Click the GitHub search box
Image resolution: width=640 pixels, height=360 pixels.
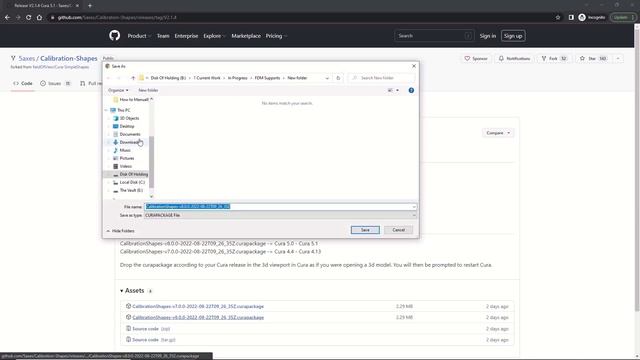pos(434,36)
